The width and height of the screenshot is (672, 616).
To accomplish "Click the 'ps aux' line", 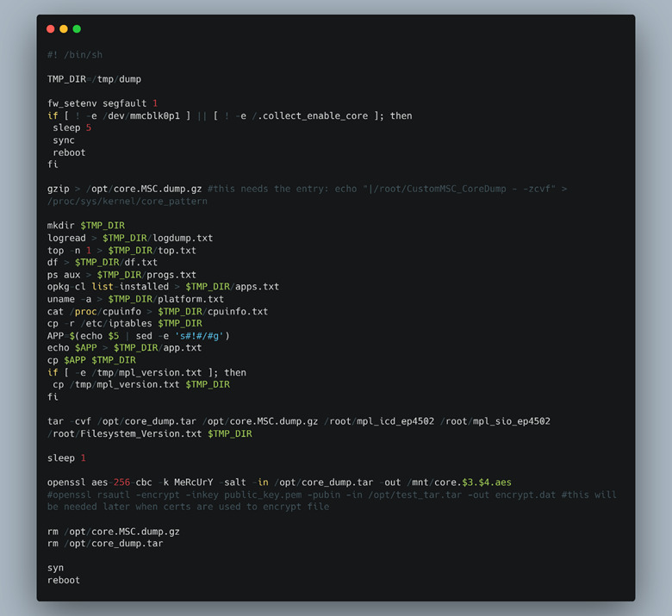I will click(x=121, y=275).
